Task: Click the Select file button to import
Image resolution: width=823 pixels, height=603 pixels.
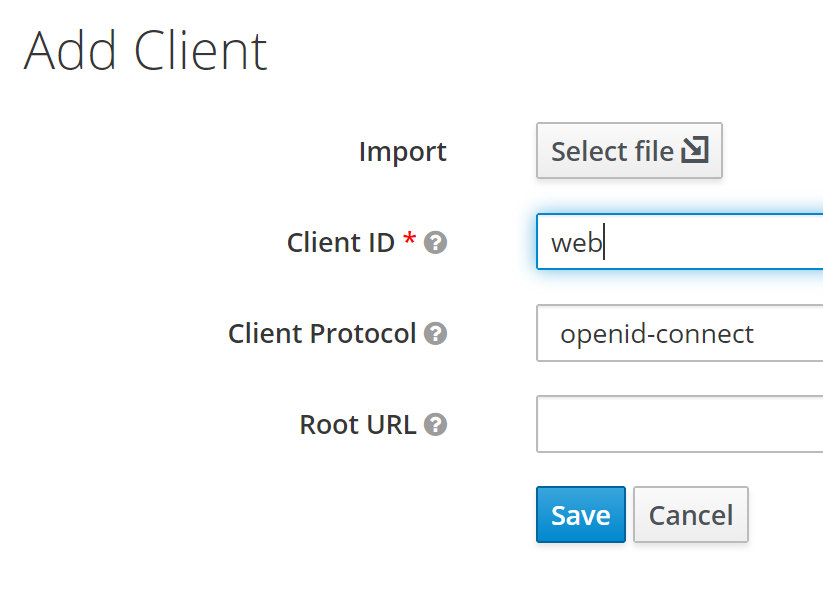Action: click(628, 150)
